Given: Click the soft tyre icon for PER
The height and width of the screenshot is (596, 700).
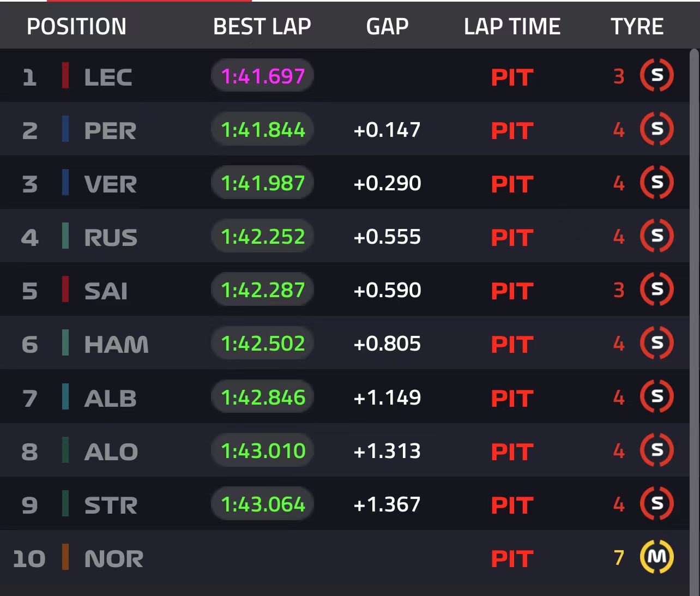Looking at the screenshot, I should click(657, 129).
